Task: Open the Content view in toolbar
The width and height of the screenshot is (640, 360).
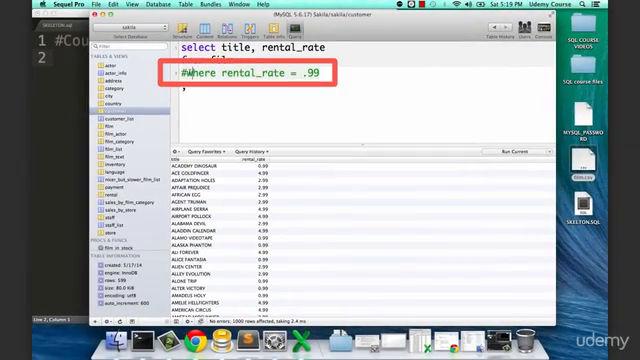Action: 204,31
